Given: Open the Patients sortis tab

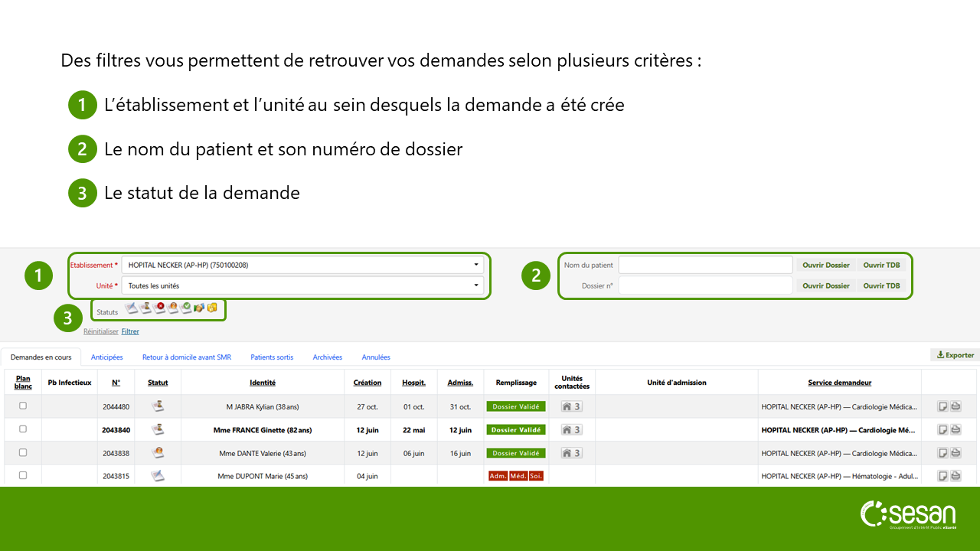Looking at the screenshot, I should click(x=272, y=357).
